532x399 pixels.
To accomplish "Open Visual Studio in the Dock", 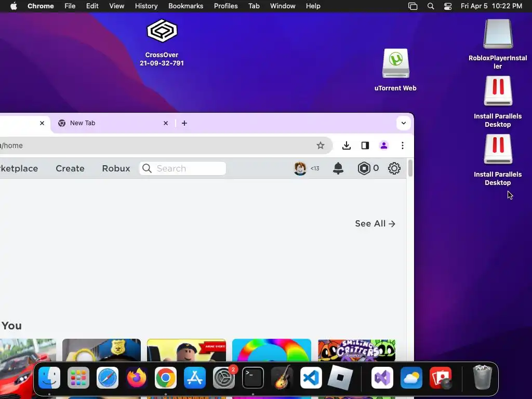I will point(382,378).
